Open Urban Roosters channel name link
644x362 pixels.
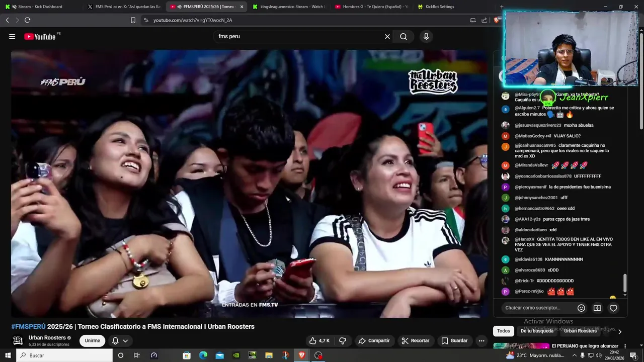pyautogui.click(x=47, y=338)
